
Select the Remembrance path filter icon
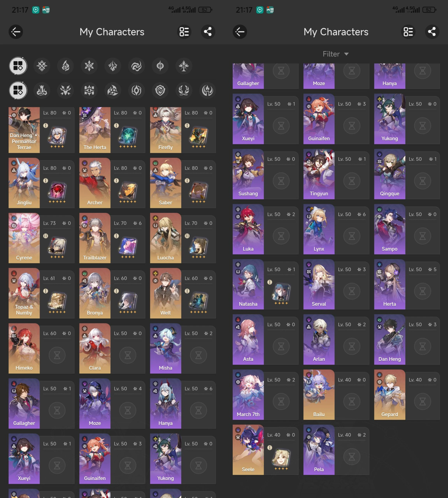coord(207,90)
